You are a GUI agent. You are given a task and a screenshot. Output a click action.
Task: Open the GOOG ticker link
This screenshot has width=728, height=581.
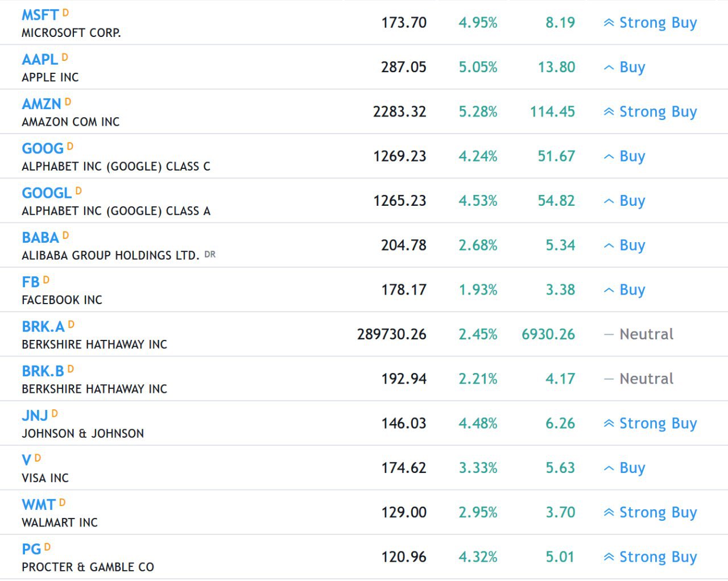pyautogui.click(x=43, y=148)
